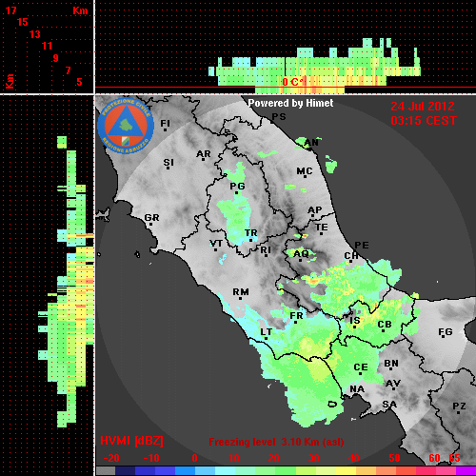Click the FG city marker
Image resolution: width=476 pixels, height=476 pixels.
pos(444,336)
